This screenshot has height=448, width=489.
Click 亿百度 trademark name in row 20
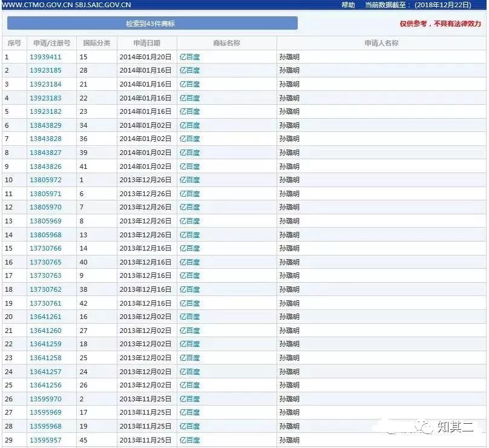pos(189,317)
